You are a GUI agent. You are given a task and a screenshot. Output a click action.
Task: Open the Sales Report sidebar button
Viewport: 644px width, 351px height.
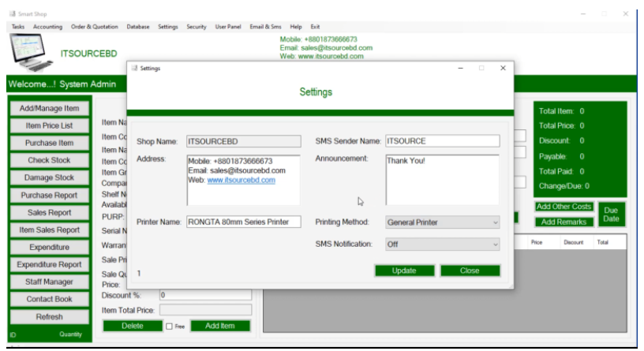[x=50, y=212]
